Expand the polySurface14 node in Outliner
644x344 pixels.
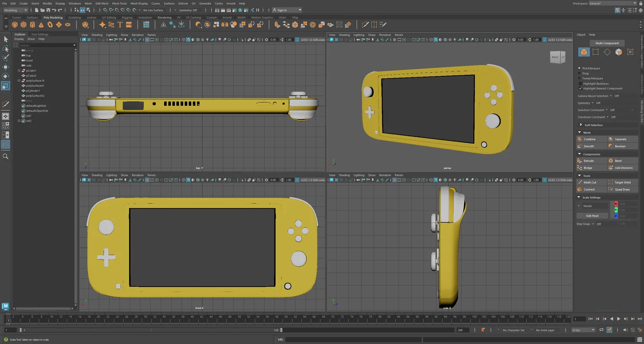19,81
